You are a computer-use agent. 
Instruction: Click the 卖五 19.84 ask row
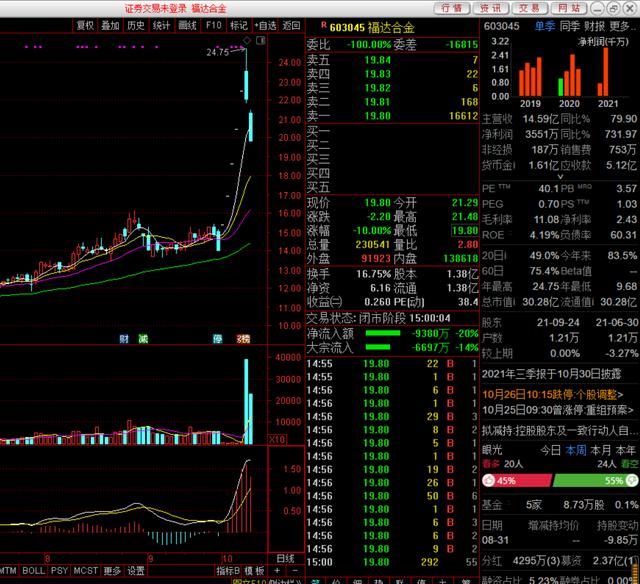click(x=392, y=60)
